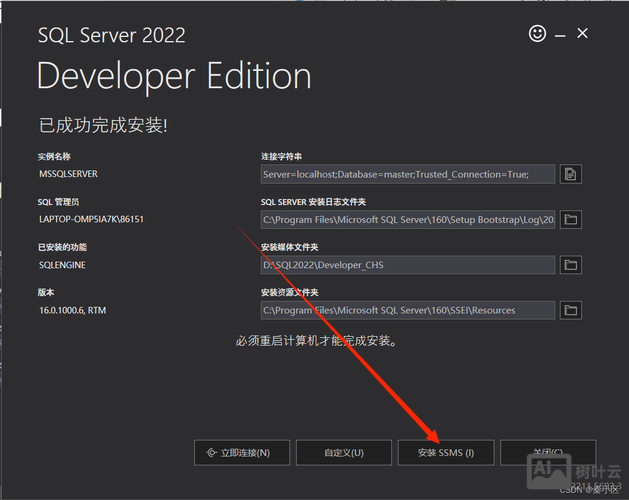Select the SSEI\Resources path field
Viewport: 629px width, 500px height.
(408, 310)
